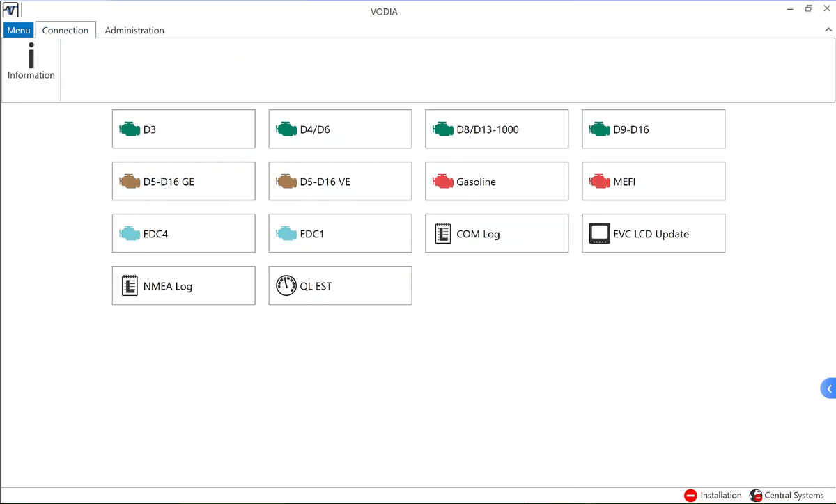Viewport: 836px width, 504px height.
Task: Click the EVC LCD Update monitor icon
Action: click(599, 234)
